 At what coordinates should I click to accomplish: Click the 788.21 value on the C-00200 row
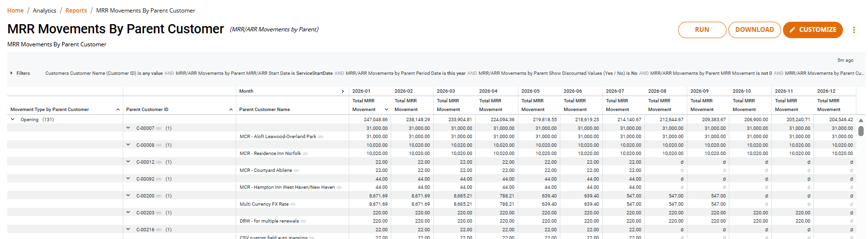pyautogui.click(x=507, y=196)
